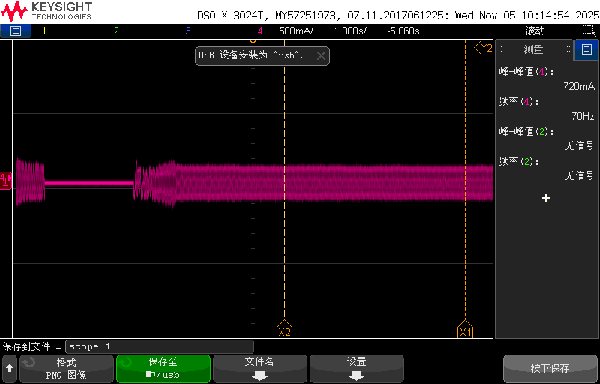600x384 pixels.
Task: Select the blue channel 3 indicator
Action: tap(188, 31)
